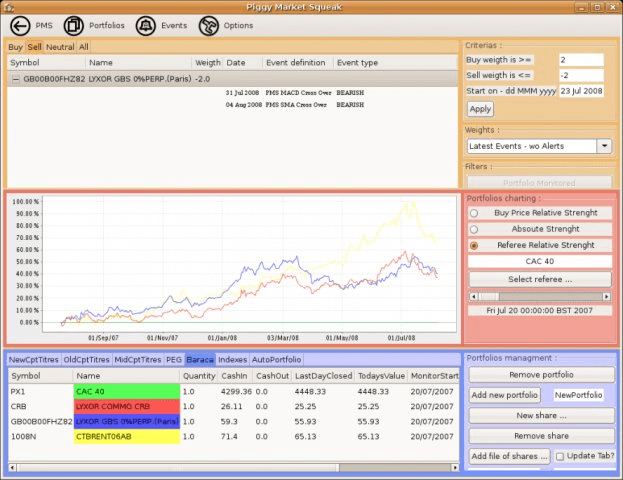Click the blue LYXOR GBS 0%PERP cell
The height and width of the screenshot is (480, 623).
(x=127, y=422)
